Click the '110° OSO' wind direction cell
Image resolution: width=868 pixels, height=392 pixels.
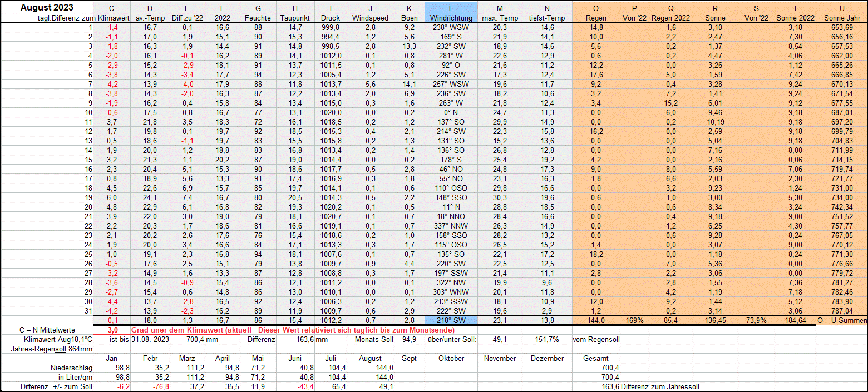pos(451,188)
